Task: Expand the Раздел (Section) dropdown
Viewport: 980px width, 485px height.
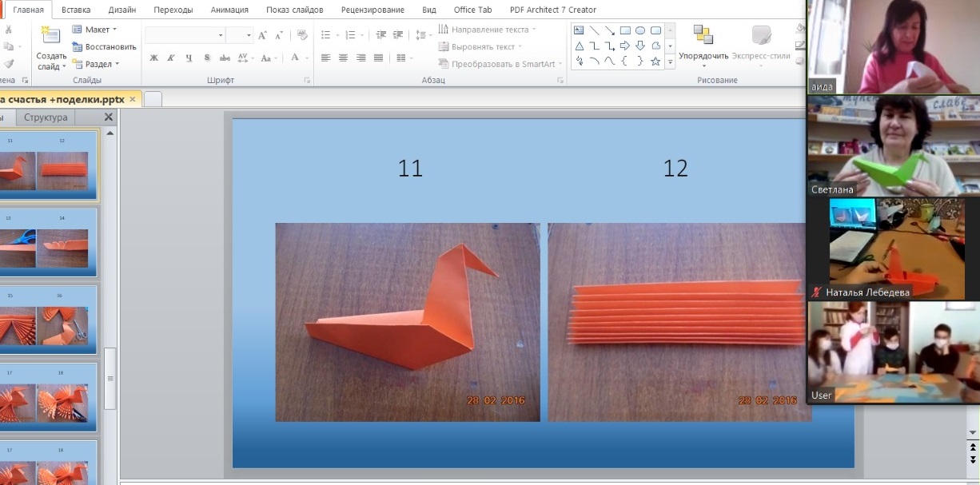Action: point(97,64)
